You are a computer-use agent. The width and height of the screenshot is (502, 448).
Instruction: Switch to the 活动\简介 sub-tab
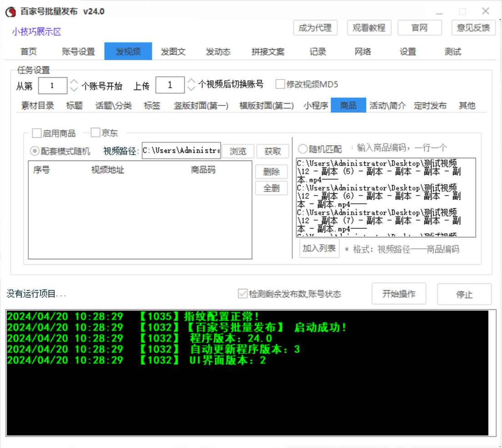click(x=387, y=106)
